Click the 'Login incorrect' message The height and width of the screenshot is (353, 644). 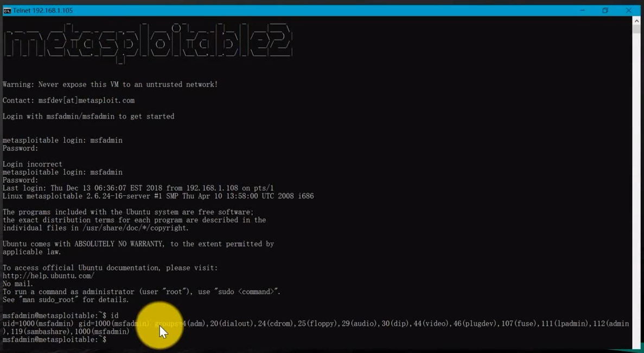(33, 164)
